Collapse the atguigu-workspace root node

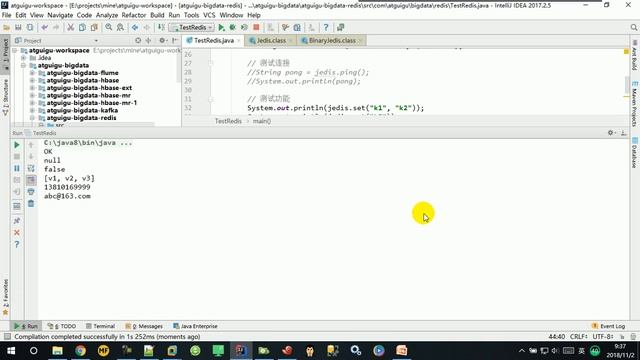(15, 51)
